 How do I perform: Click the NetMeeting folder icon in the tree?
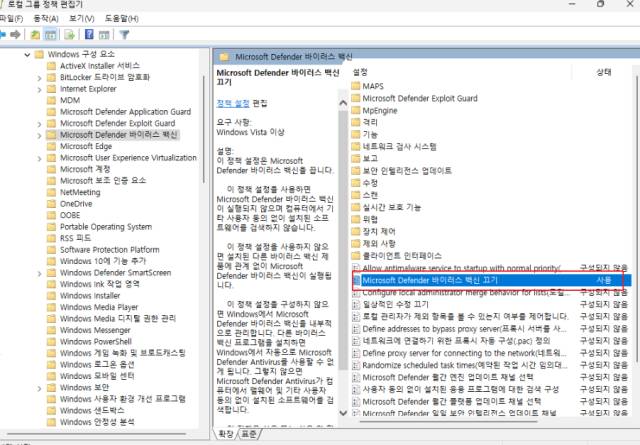51,192
